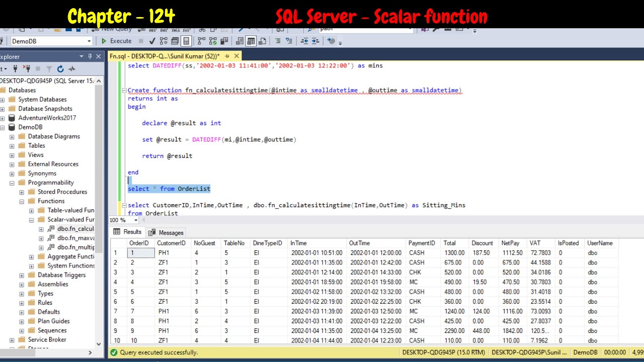The width and height of the screenshot is (644, 362).
Task: Select results row 5 header cell
Action: (x=119, y=292)
